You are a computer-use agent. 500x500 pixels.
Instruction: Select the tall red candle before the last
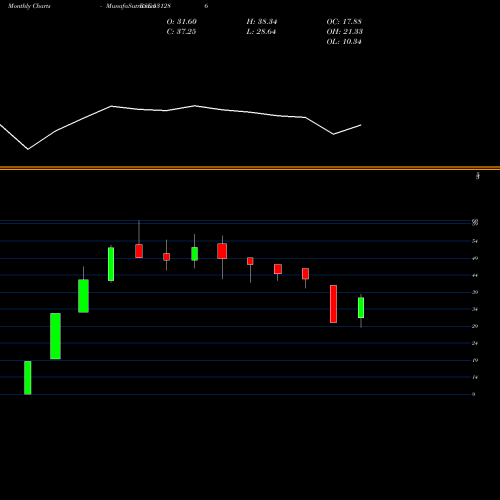pos(333,304)
